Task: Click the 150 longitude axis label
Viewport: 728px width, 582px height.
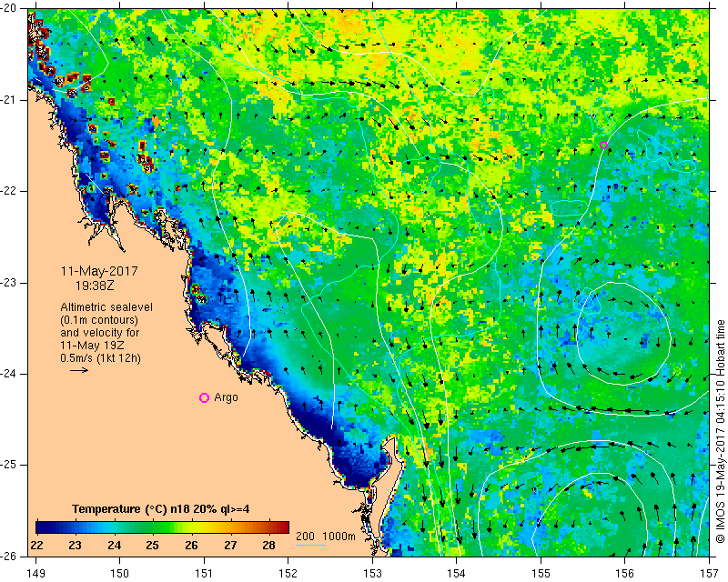Action: [120, 574]
